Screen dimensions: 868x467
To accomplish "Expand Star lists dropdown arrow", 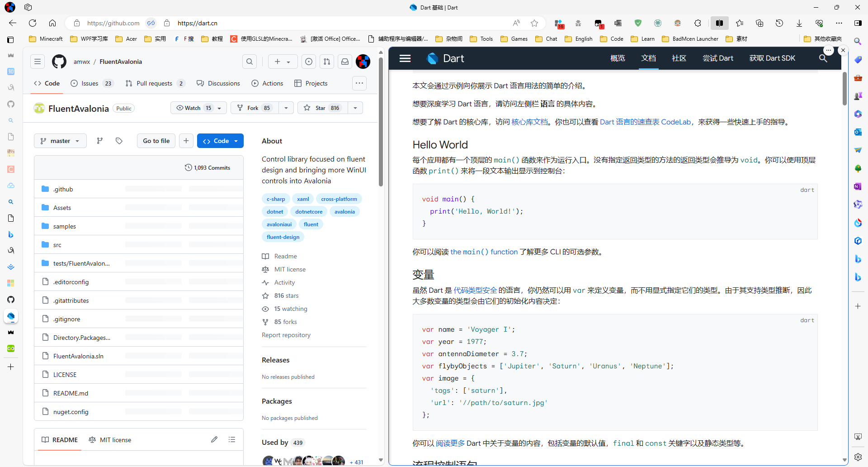I will (x=355, y=108).
